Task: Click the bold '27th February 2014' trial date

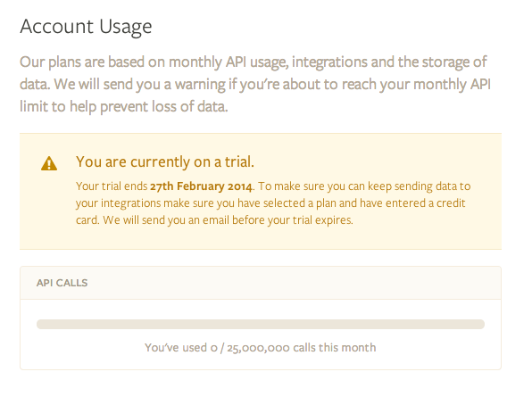Action: tap(201, 186)
